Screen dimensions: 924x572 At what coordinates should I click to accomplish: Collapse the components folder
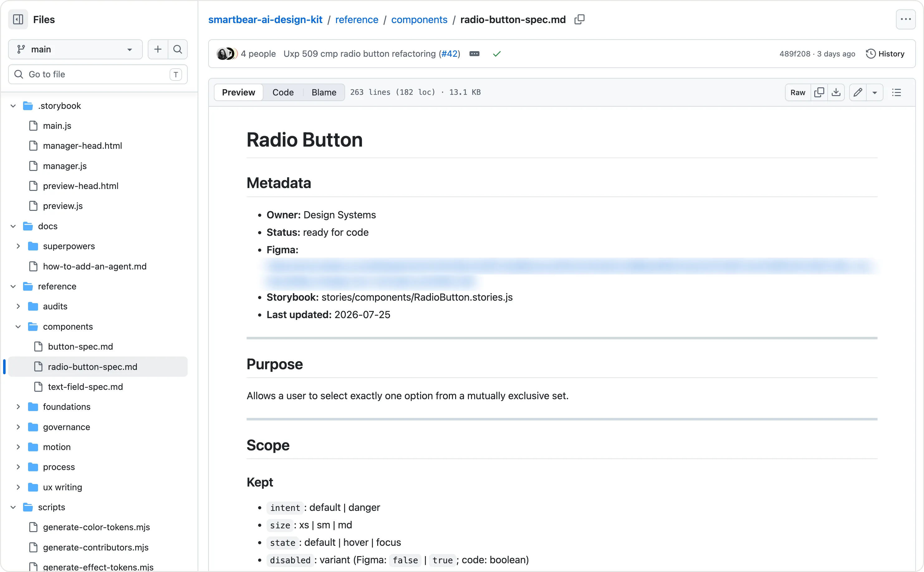point(18,327)
